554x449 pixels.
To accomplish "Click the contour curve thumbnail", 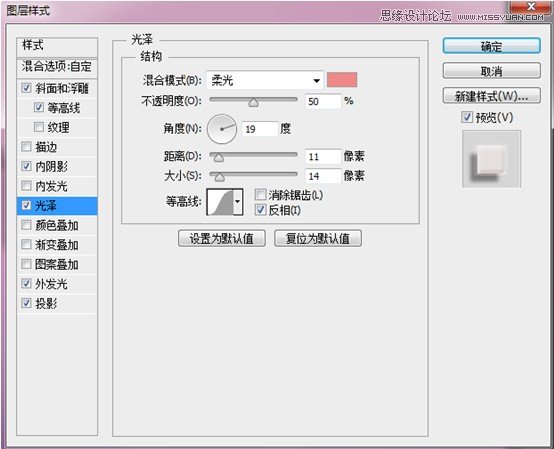I will click(x=220, y=202).
